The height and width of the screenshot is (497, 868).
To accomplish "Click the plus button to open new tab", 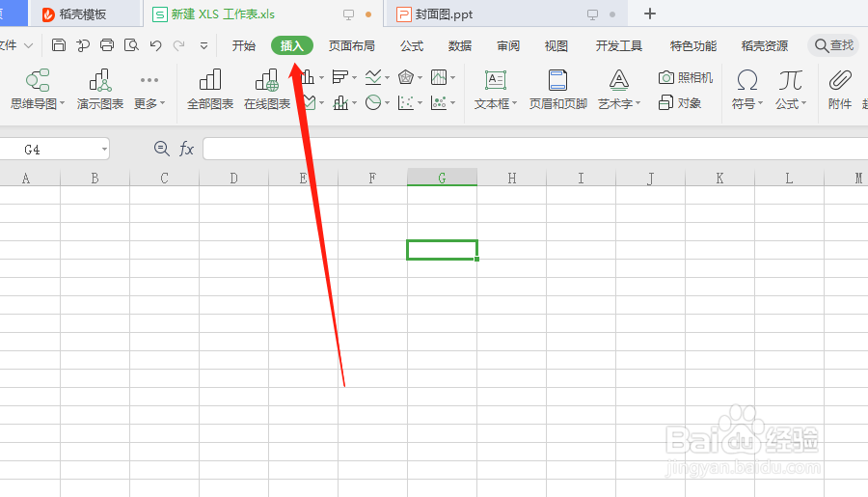I will click(x=650, y=14).
